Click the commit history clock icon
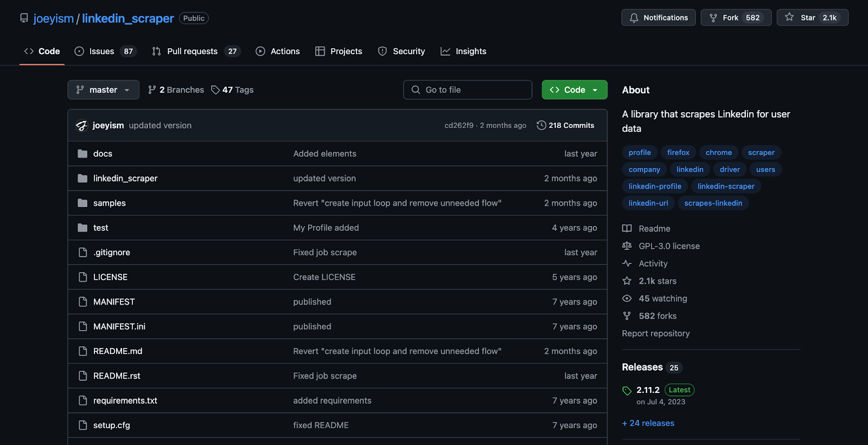The width and height of the screenshot is (868, 445). click(x=541, y=125)
